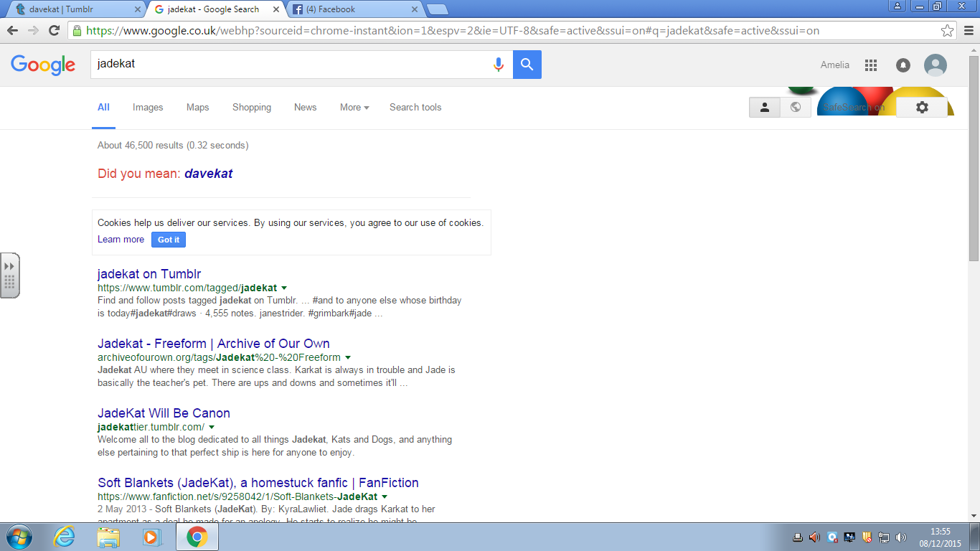The height and width of the screenshot is (551, 980).
Task: Open Search tools
Action: click(415, 108)
